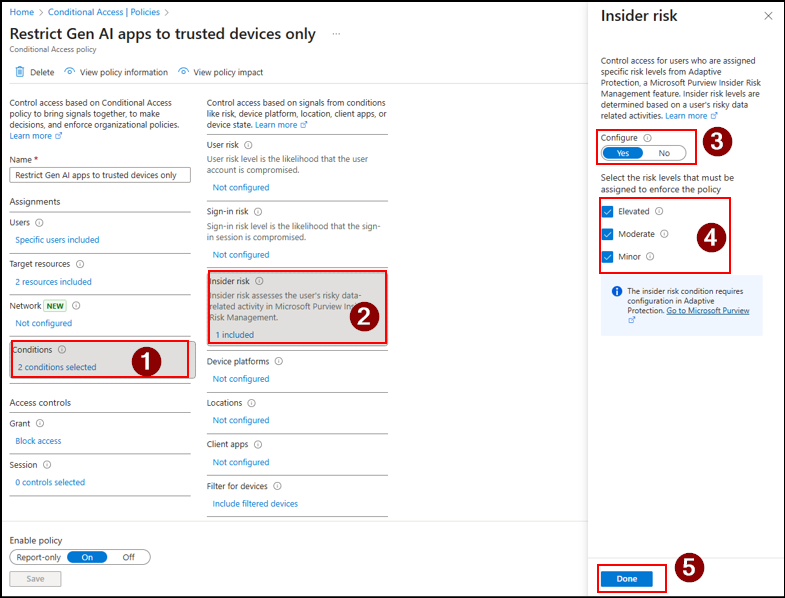The width and height of the screenshot is (785, 598).
Task: Go to Home in the breadcrumb
Action: point(21,12)
